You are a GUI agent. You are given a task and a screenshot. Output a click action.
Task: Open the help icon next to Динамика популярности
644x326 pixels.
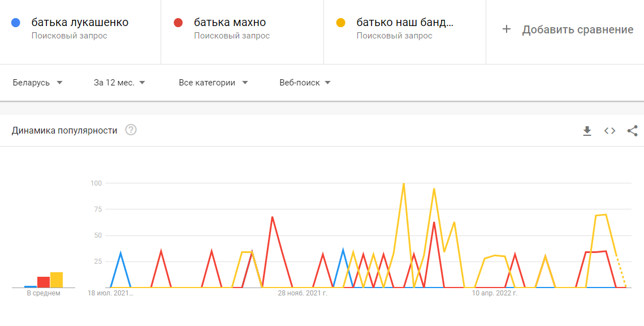(131, 131)
